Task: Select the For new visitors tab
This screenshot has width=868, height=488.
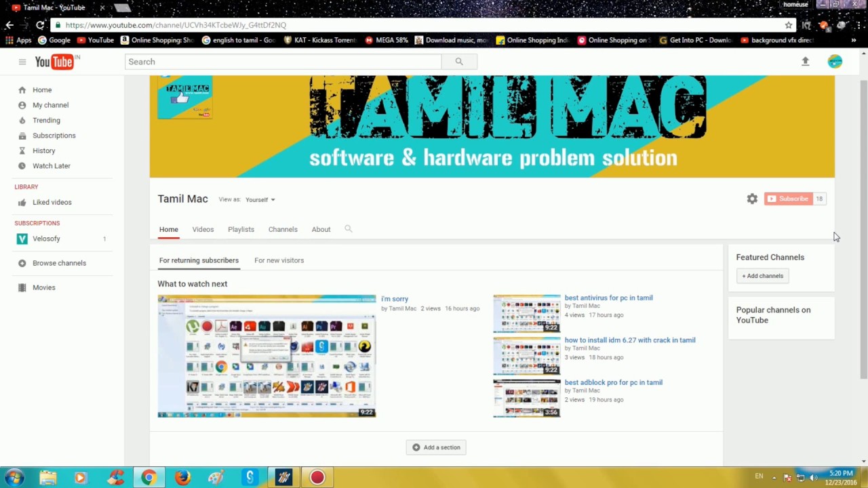Action: [279, 260]
